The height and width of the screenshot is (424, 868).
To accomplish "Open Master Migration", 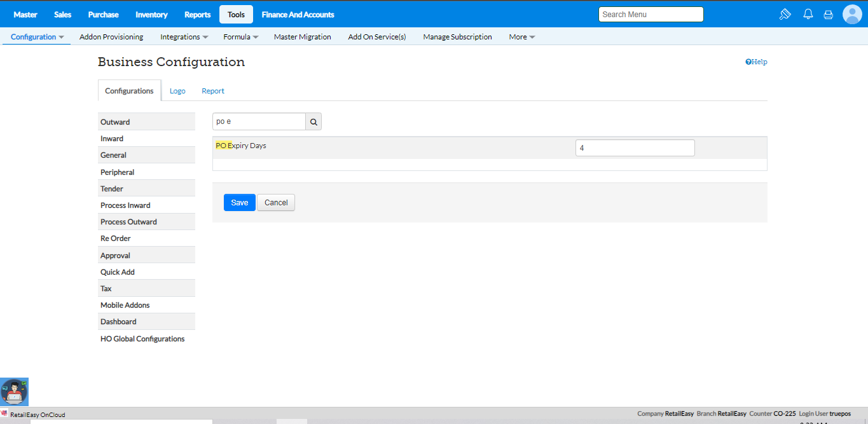I will (303, 37).
